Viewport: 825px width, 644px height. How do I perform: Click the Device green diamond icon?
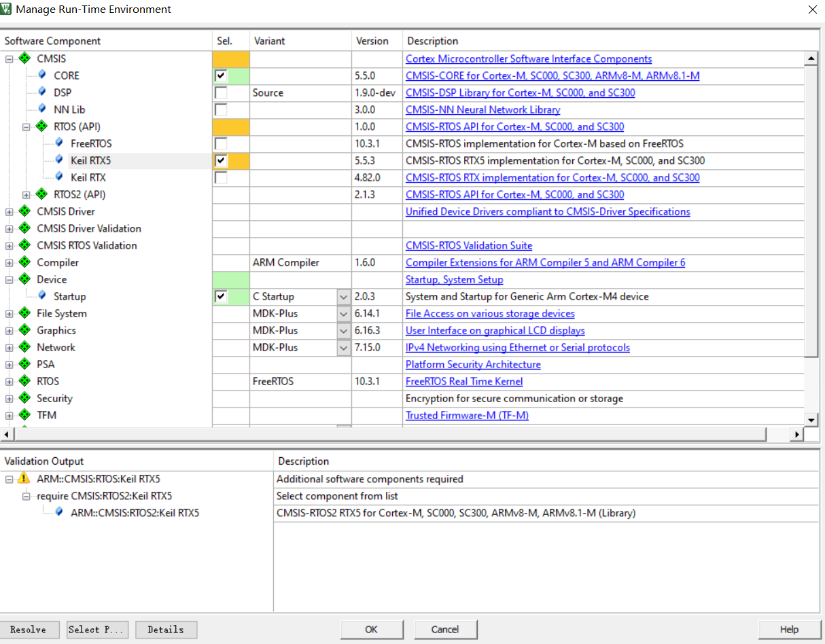point(24,279)
